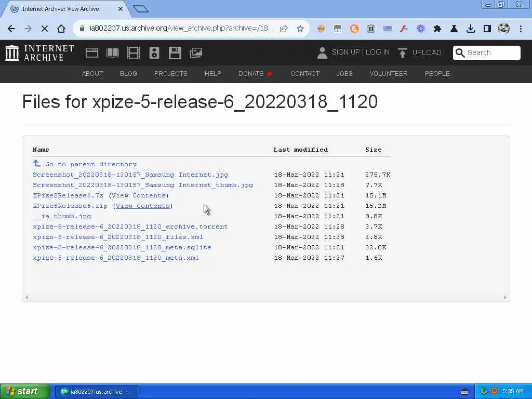
Task: Close the Internet Archive tab
Action: [121, 9]
